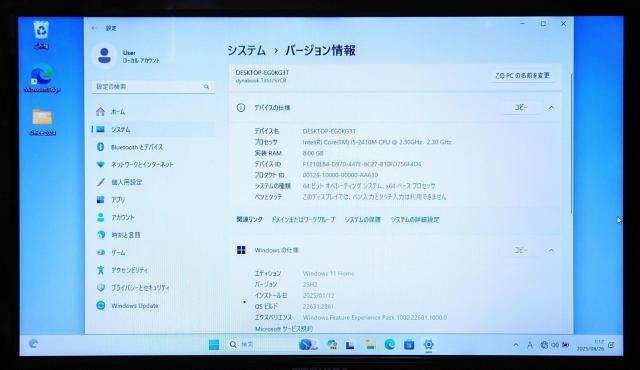
Task: Select the device name DESKTOP-EG0KG3T value
Action: tap(329, 131)
